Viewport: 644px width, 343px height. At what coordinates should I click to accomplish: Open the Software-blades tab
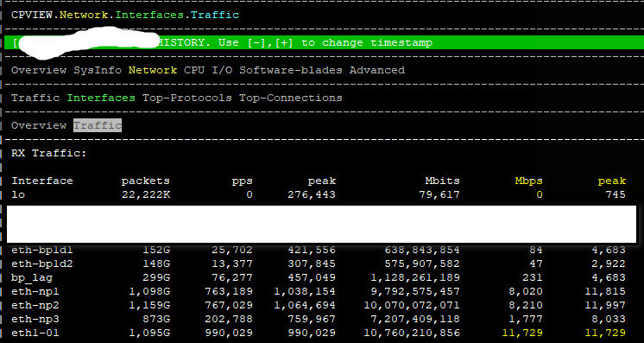coord(291,70)
